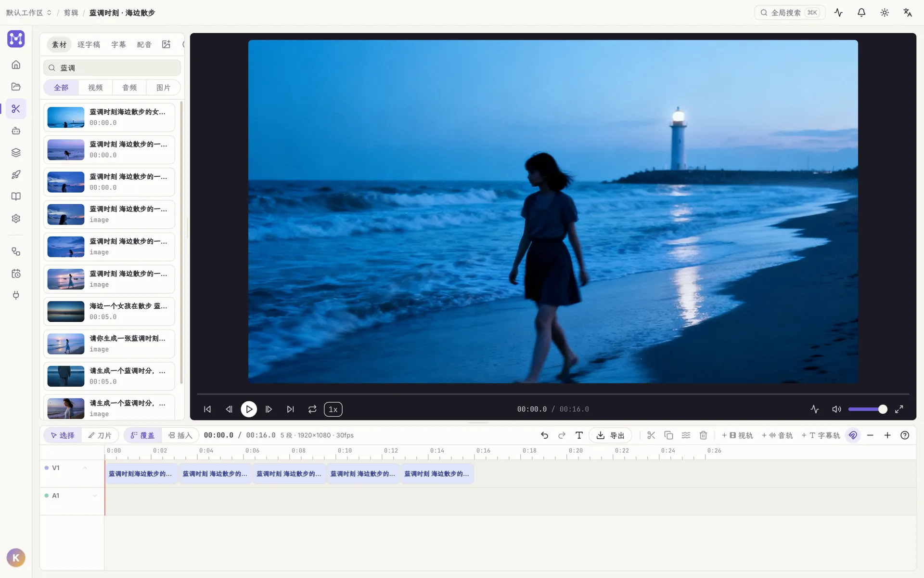Viewport: 924px width, 578px height.
Task: Switch to the 字幕 tab
Action: 118,44
